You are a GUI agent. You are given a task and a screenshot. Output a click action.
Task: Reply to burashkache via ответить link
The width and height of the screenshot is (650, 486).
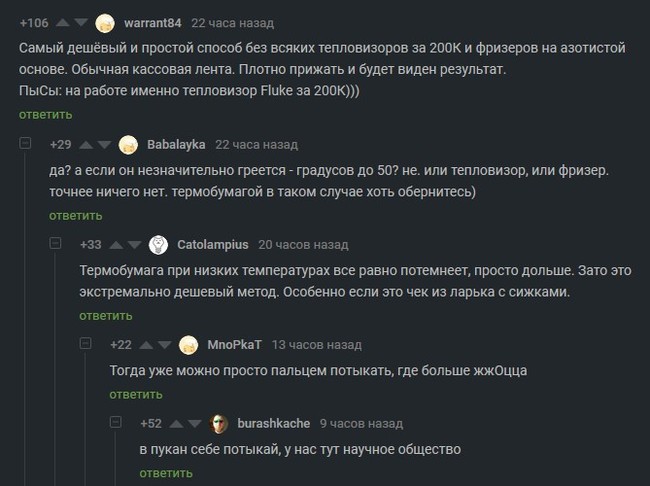[166, 473]
